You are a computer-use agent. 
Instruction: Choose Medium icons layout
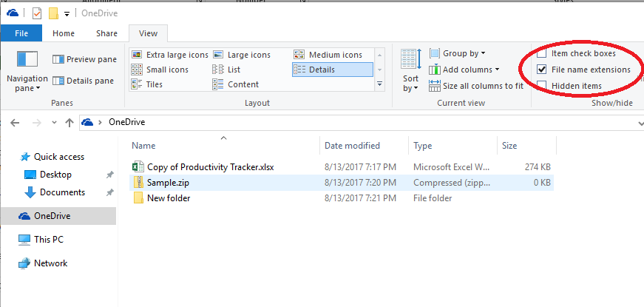(x=328, y=55)
